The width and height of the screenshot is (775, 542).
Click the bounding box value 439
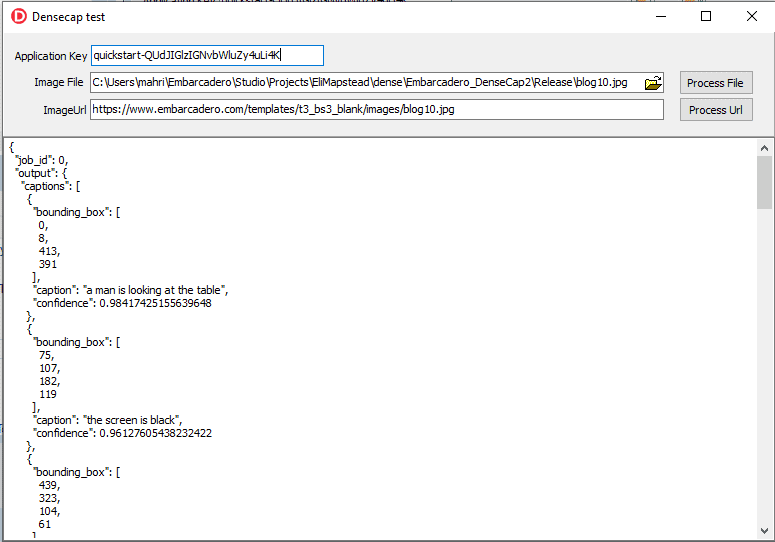tap(49, 485)
